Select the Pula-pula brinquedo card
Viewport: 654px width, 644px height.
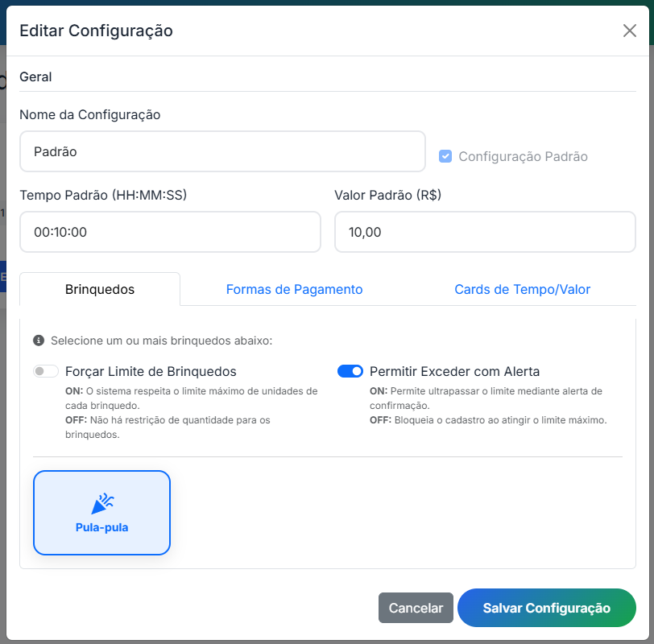click(101, 512)
